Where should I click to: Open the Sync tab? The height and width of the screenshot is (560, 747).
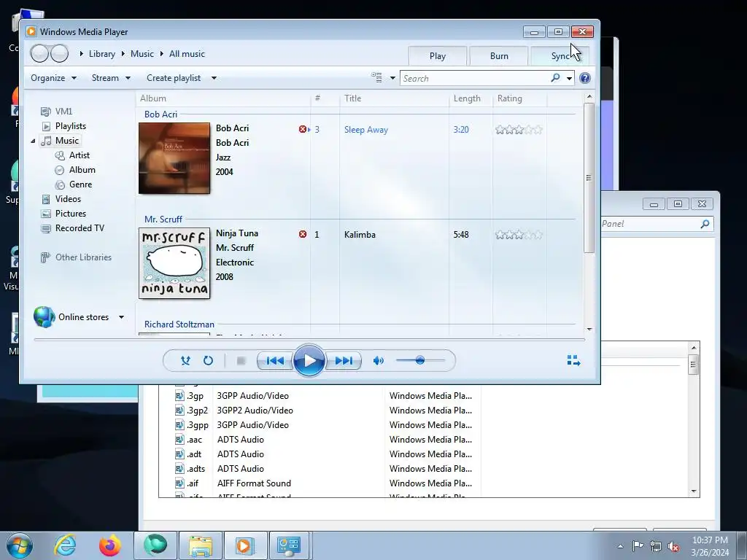(560, 55)
